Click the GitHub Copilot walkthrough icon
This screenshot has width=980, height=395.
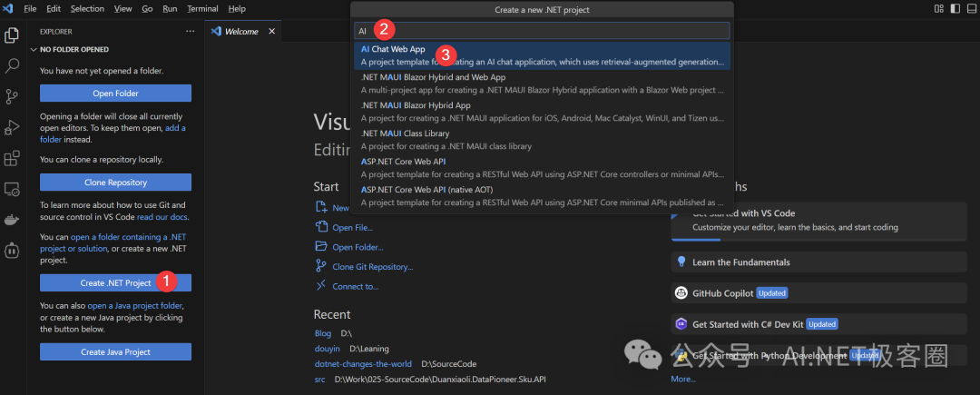point(681,292)
